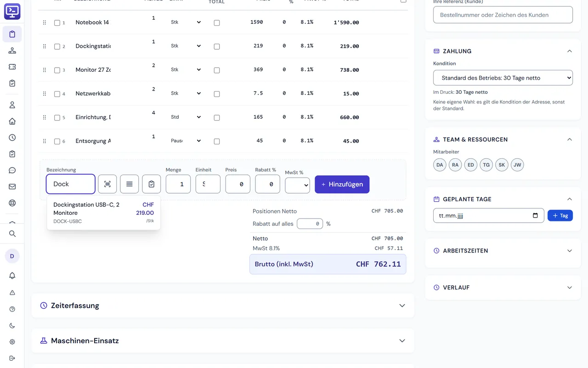Image resolution: width=588 pixels, height=368 pixels.
Task: Click the barcode scan icon button
Action: [107, 184]
